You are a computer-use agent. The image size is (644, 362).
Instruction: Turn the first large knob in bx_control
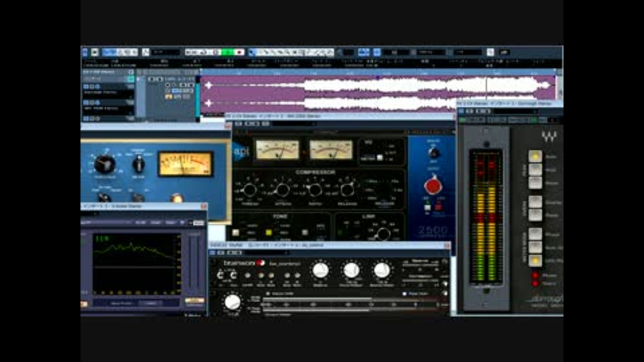321,271
